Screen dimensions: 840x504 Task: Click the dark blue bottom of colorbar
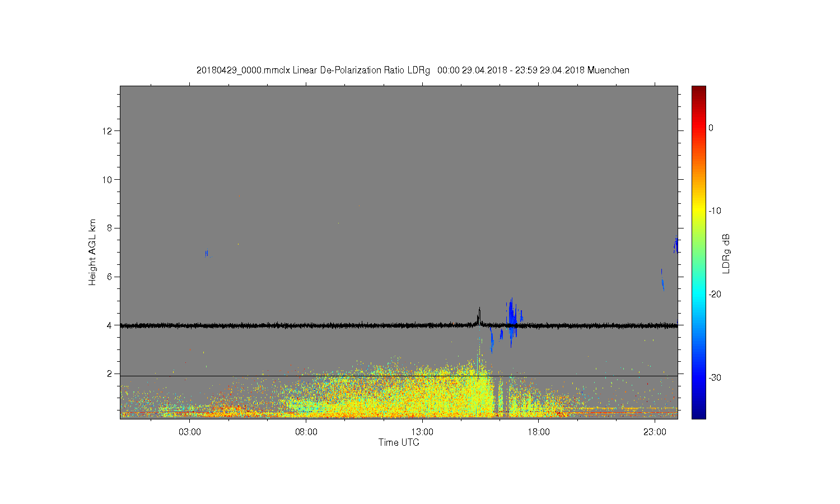[698, 414]
